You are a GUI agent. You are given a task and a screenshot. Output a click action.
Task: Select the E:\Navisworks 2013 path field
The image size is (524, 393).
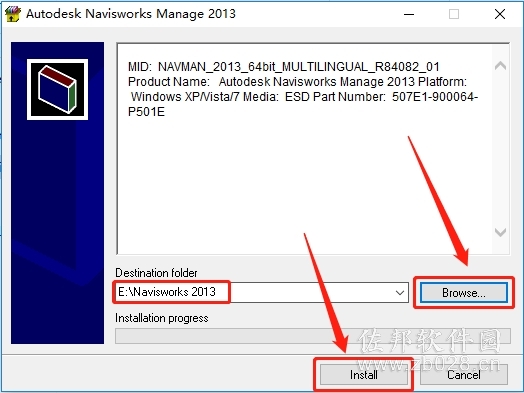(262, 292)
